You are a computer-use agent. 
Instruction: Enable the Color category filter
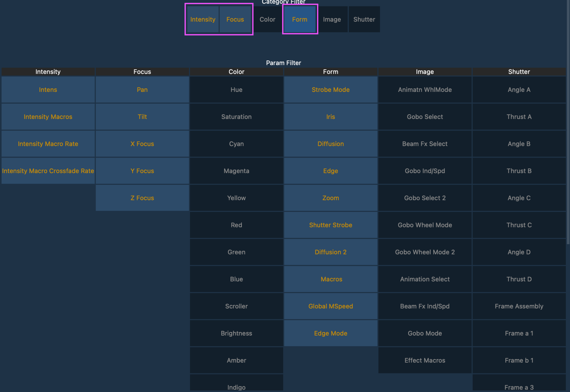pos(267,19)
